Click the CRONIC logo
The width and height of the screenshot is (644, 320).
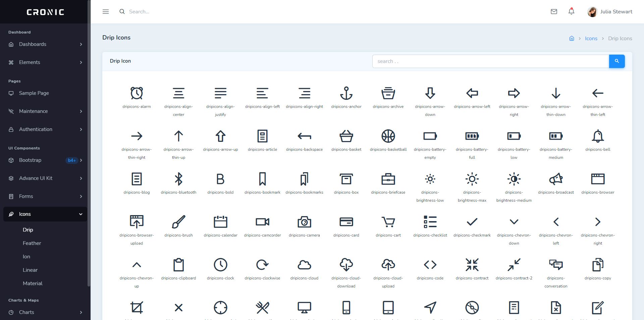[x=45, y=12]
